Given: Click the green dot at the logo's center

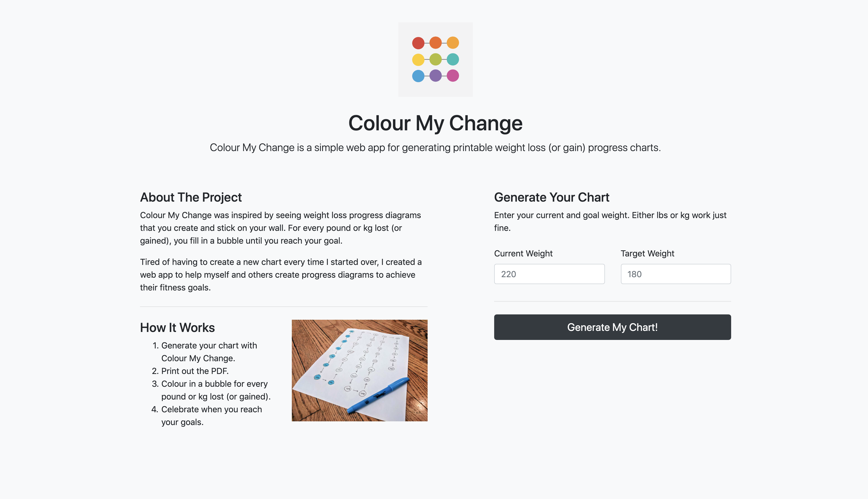Looking at the screenshot, I should pyautogui.click(x=436, y=59).
